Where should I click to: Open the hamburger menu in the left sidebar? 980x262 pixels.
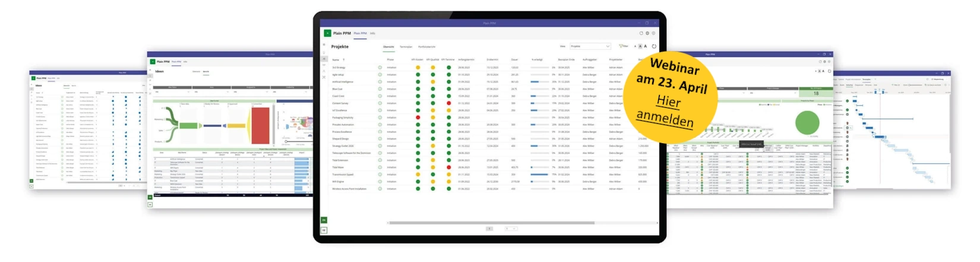[324, 45]
